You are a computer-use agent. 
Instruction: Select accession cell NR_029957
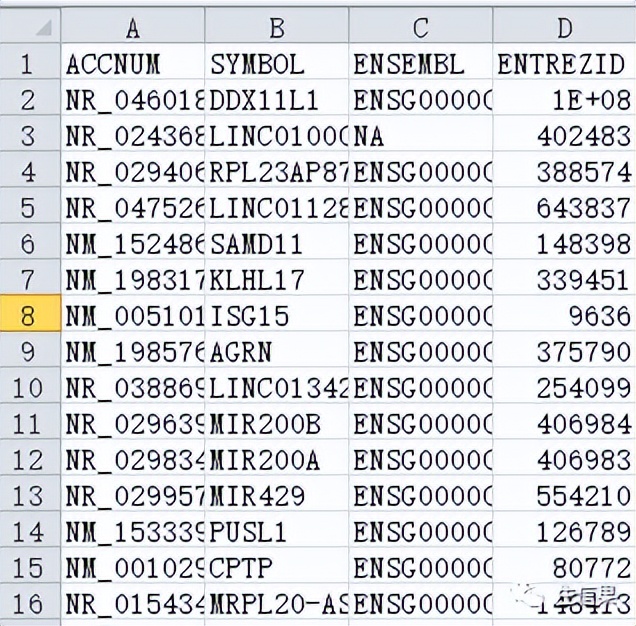pyautogui.click(x=133, y=493)
